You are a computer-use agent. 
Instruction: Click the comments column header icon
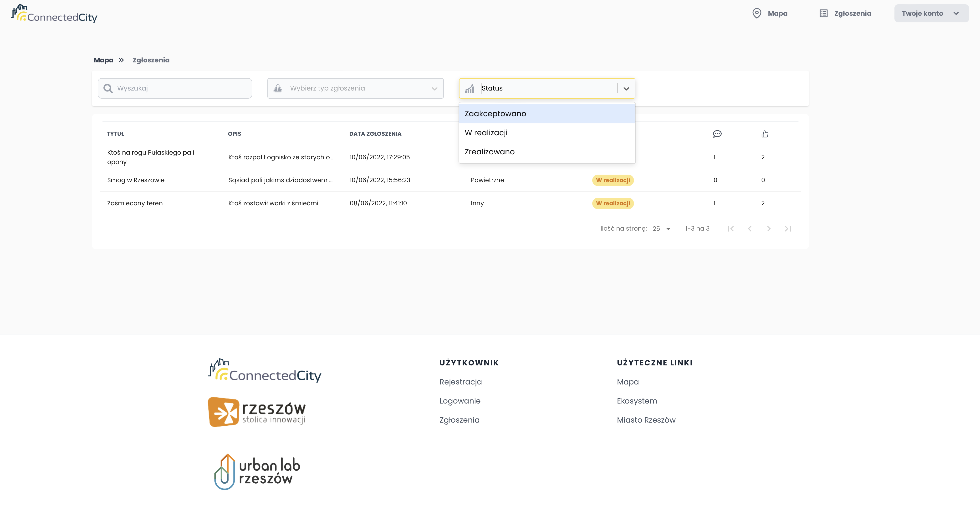coord(717,134)
